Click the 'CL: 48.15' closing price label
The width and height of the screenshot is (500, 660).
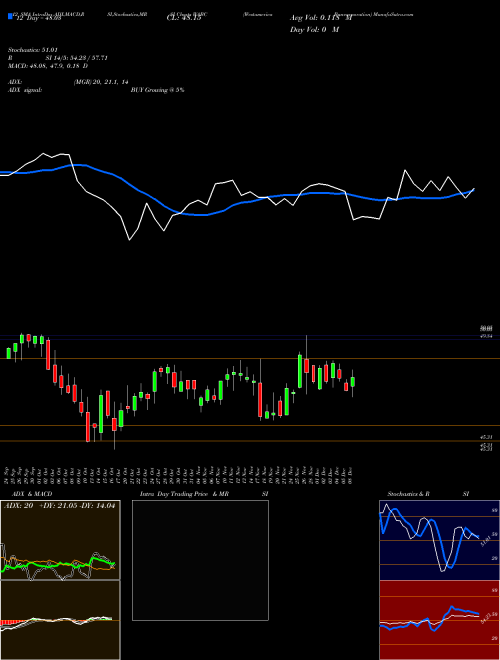pyautogui.click(x=184, y=18)
